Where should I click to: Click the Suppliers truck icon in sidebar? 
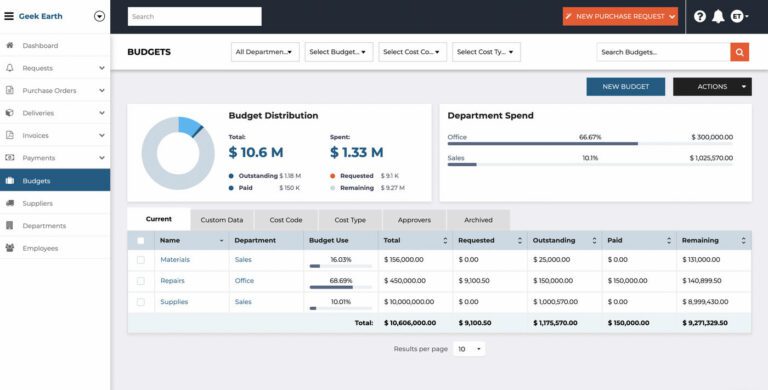tap(10, 203)
